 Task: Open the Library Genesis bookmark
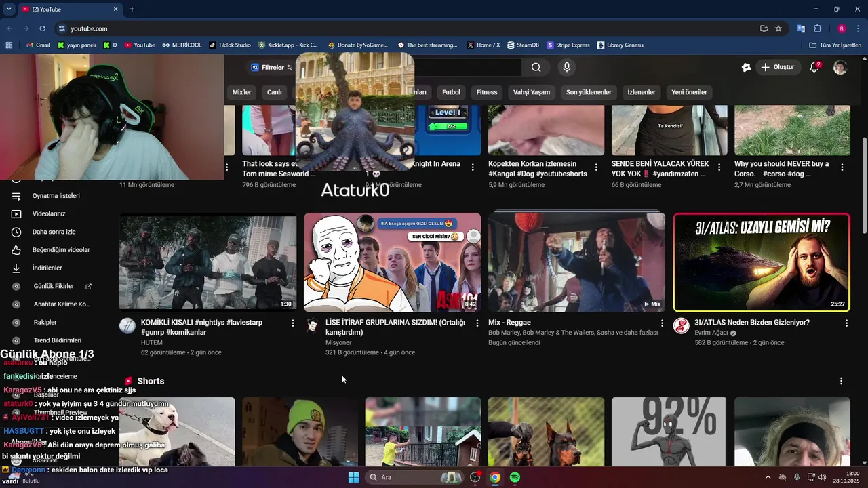[620, 45]
